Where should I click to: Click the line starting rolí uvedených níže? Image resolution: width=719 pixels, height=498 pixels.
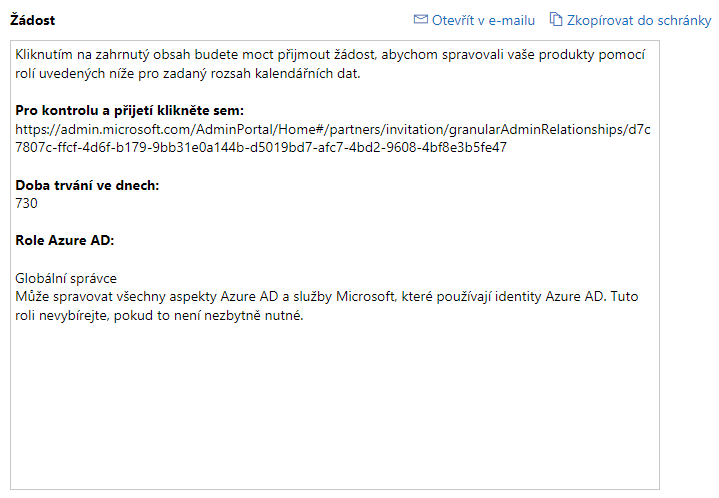click(188, 73)
